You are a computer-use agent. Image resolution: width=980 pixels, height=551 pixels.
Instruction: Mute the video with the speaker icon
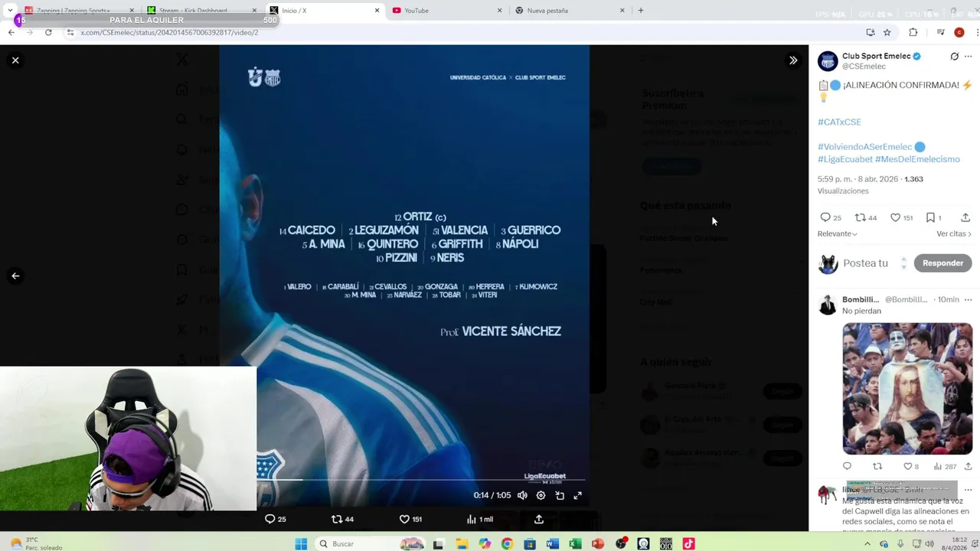coord(522,495)
